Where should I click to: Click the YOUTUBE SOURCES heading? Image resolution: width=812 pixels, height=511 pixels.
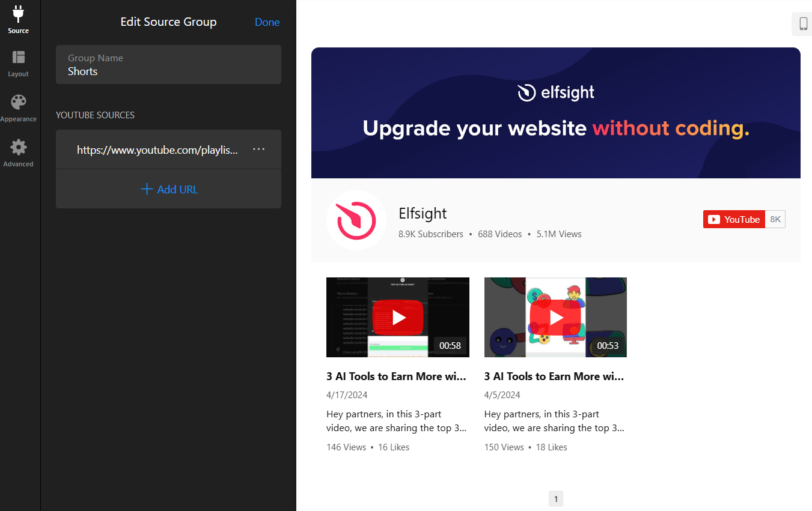[x=95, y=115]
